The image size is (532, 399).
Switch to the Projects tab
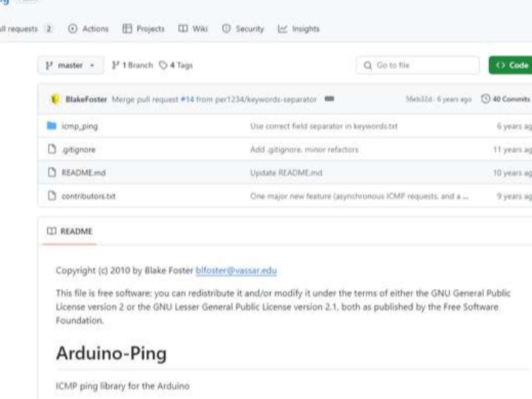point(143,29)
